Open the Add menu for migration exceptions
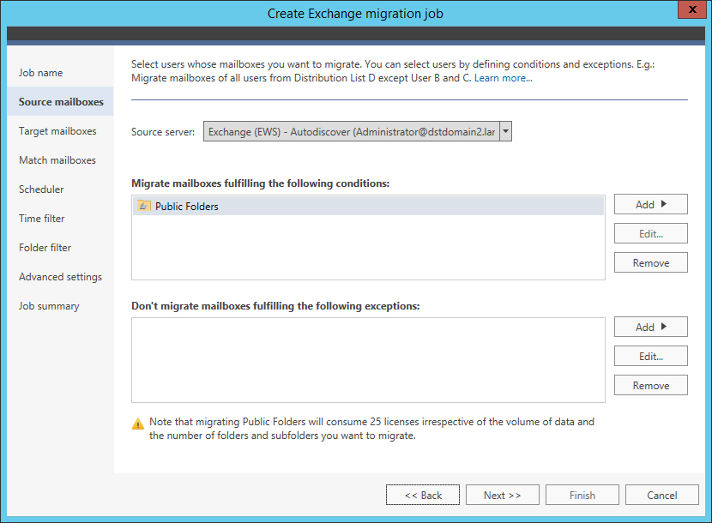Image resolution: width=712 pixels, height=523 pixels. point(651,327)
